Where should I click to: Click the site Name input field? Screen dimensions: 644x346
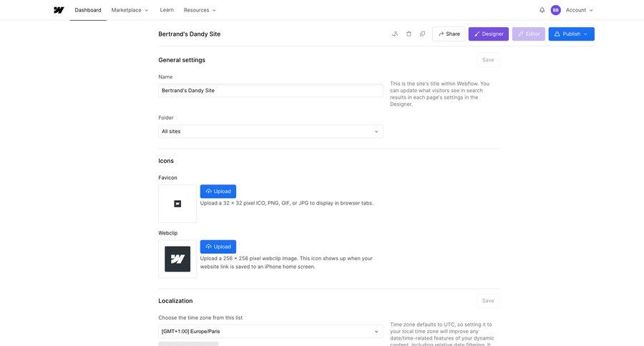pos(270,91)
